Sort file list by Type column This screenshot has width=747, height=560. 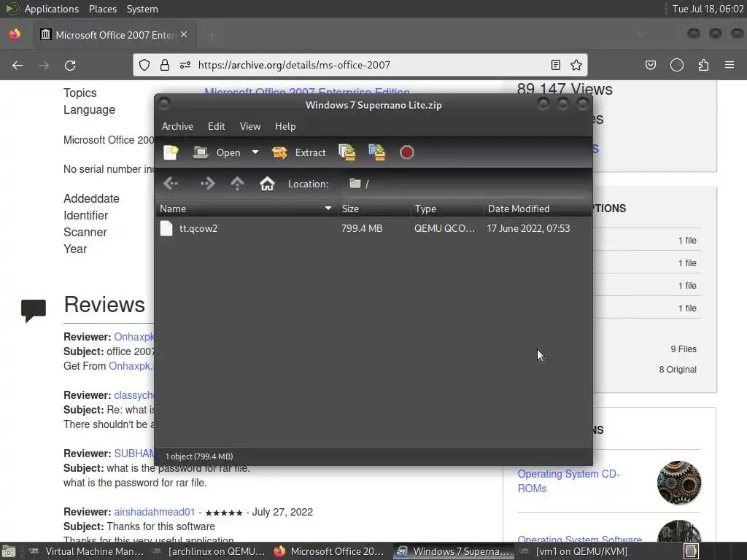coord(447,209)
